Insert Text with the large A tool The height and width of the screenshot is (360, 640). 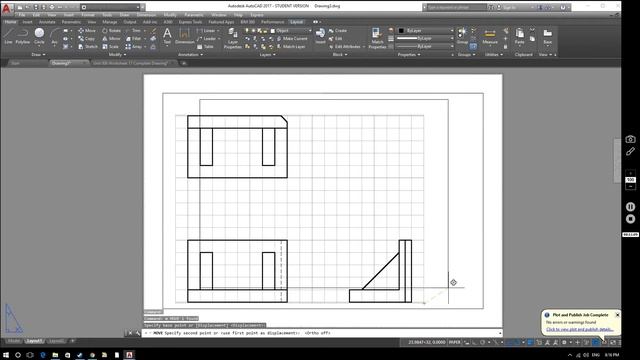167,36
